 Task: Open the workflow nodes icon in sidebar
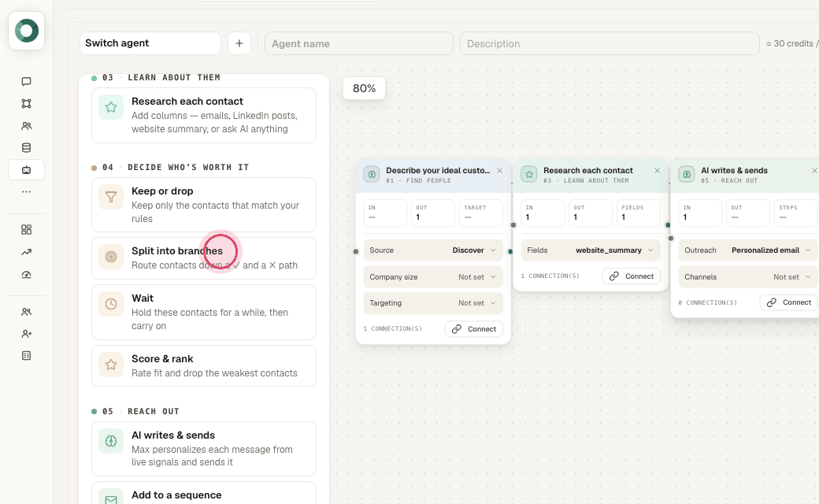[x=26, y=103]
